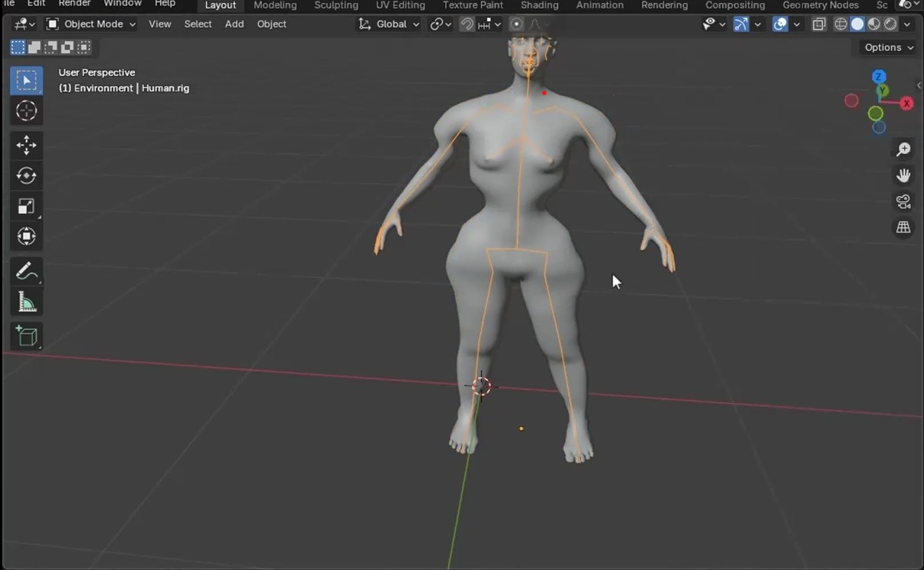
Task: Expand the Global transform orientation dropdown
Action: click(x=390, y=24)
